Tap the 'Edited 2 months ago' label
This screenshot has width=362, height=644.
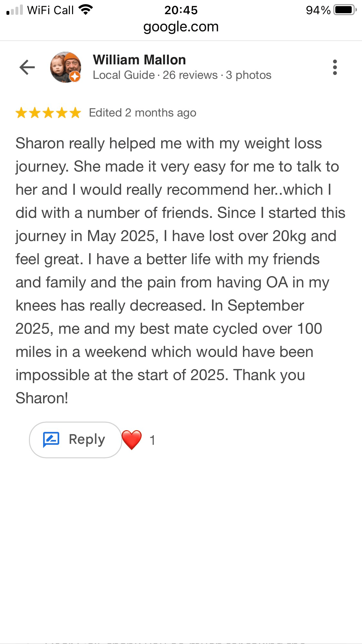143,113
